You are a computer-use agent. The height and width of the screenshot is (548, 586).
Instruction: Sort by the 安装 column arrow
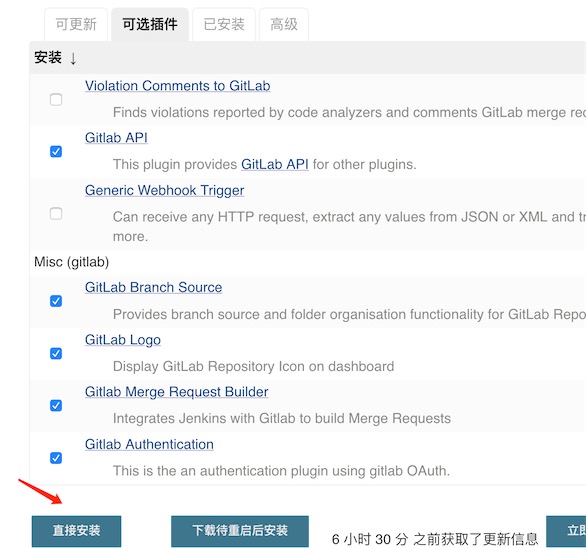[73, 58]
